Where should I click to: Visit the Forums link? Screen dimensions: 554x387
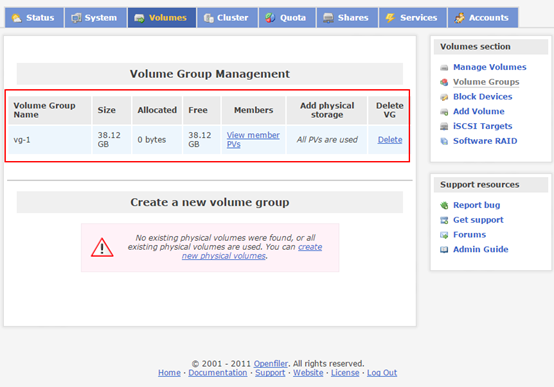coord(470,235)
